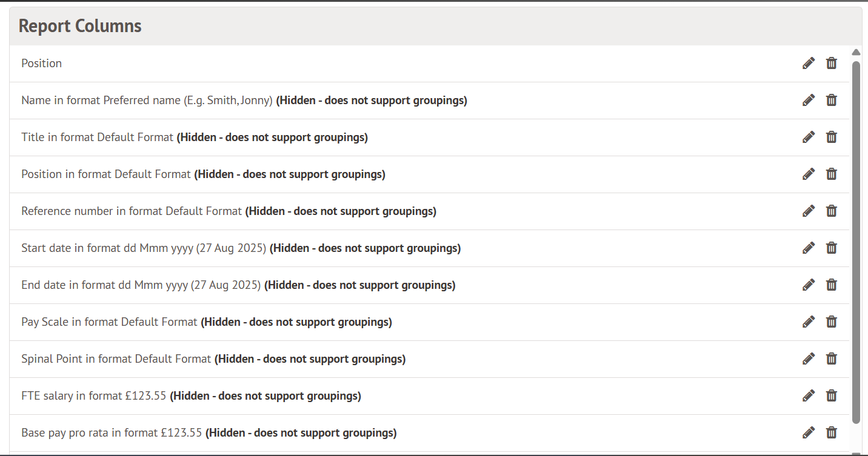Delete the Position column
The width and height of the screenshot is (868, 456).
coord(832,63)
